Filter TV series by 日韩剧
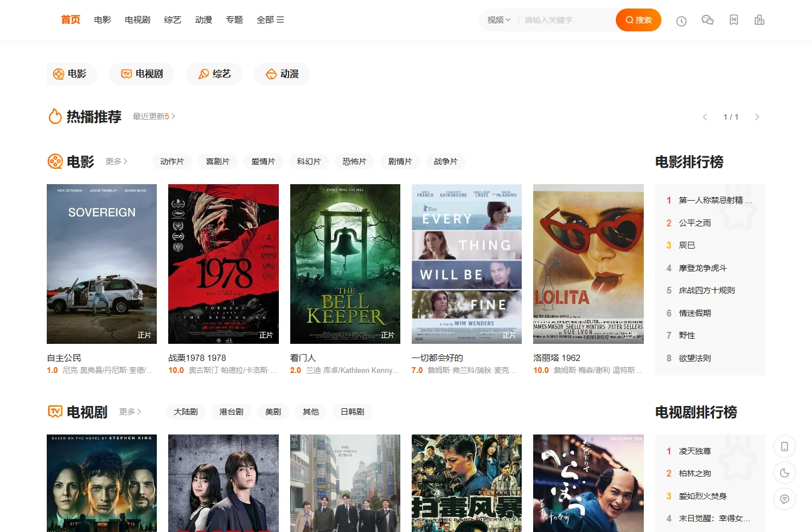The image size is (812, 532). (352, 412)
